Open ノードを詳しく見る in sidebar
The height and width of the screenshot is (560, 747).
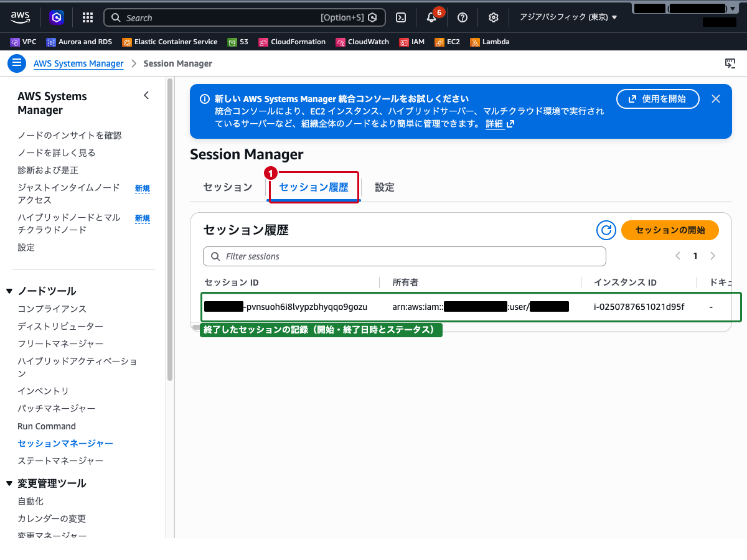tap(57, 153)
